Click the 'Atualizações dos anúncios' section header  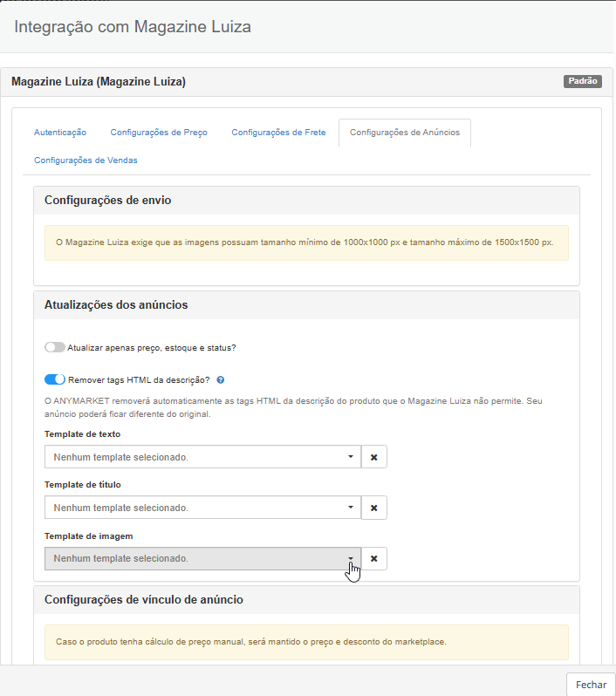pyautogui.click(x=306, y=305)
